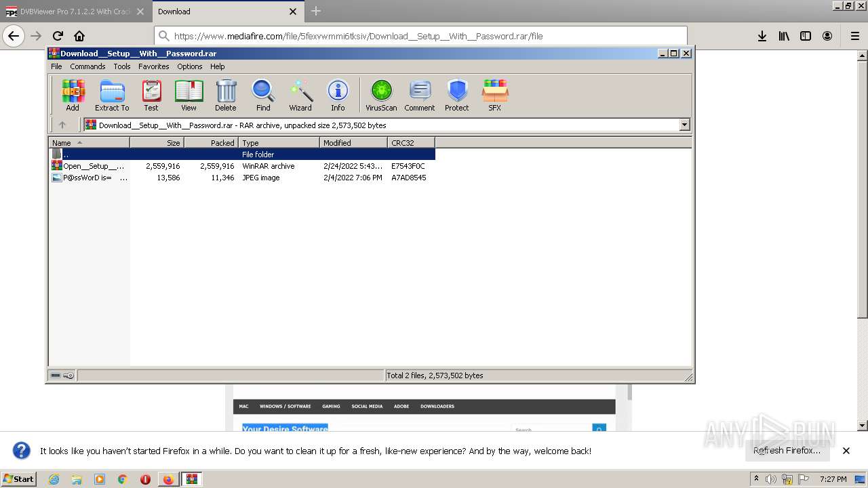
Task: Click the Delete trash can icon
Action: click(226, 95)
